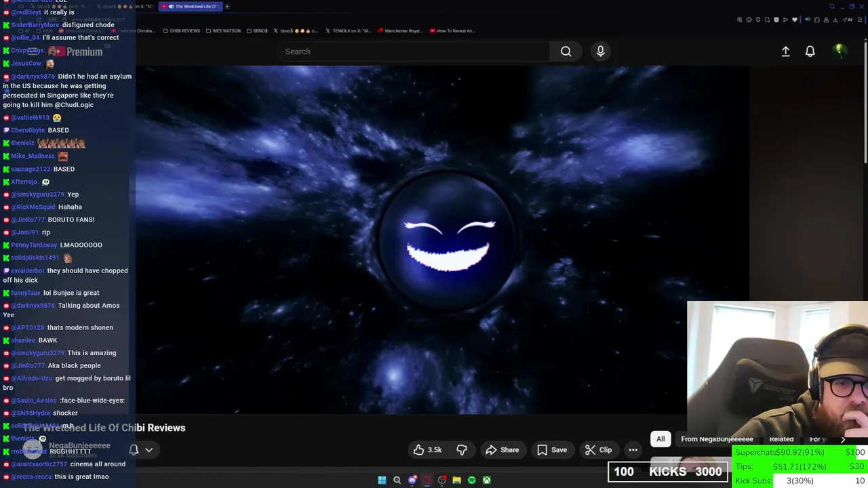Open Manchester Royal bookmark
The width and height of the screenshot is (868, 488).
click(400, 30)
